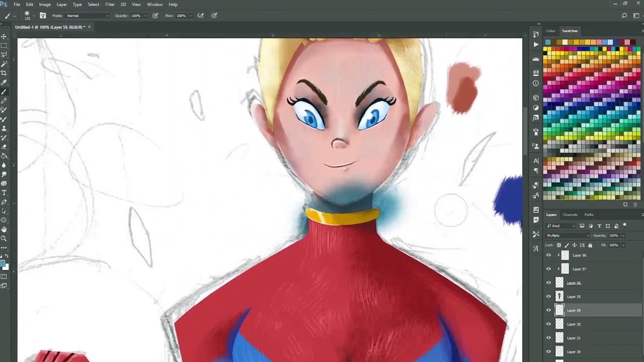Close the Untitled-1 document tab
This screenshot has height=362, width=644.
point(89,27)
